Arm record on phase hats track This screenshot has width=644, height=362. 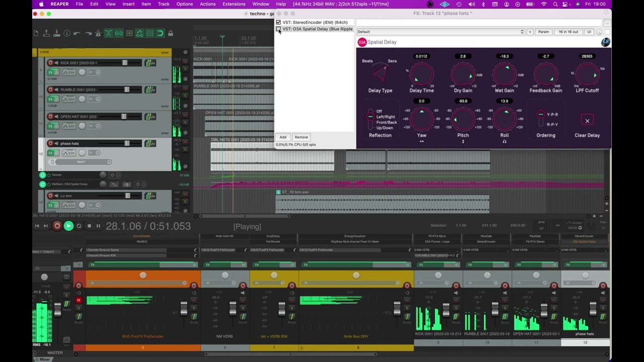pyautogui.click(x=50, y=143)
